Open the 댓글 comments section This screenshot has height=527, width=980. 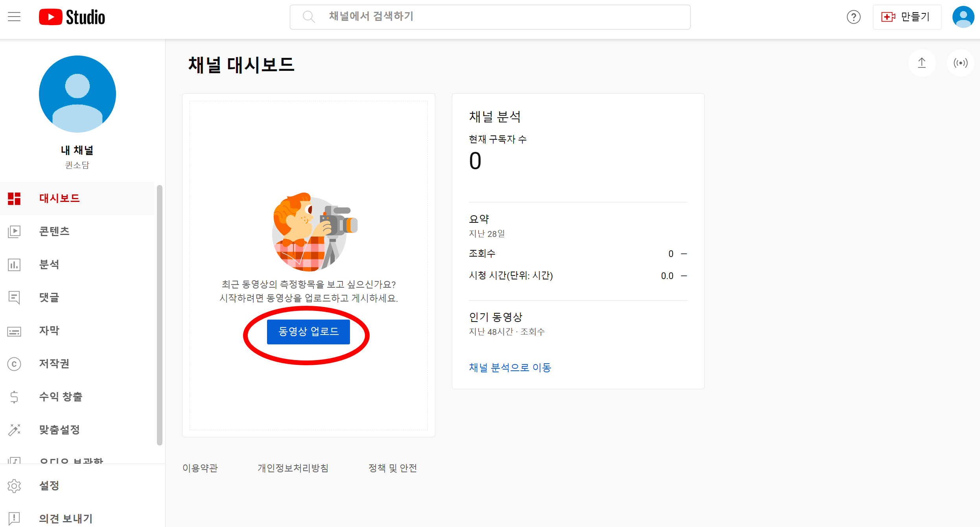pyautogui.click(x=49, y=298)
